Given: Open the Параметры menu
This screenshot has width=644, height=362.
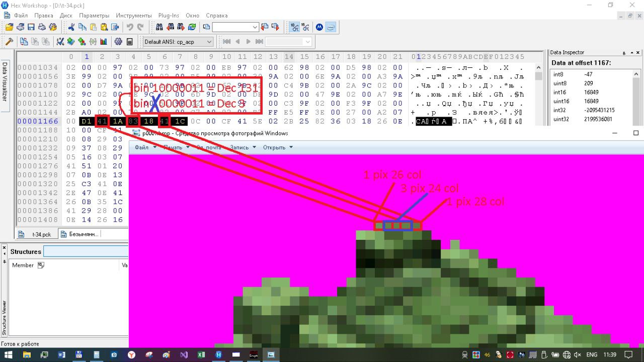Looking at the screenshot, I should pyautogui.click(x=94, y=16).
